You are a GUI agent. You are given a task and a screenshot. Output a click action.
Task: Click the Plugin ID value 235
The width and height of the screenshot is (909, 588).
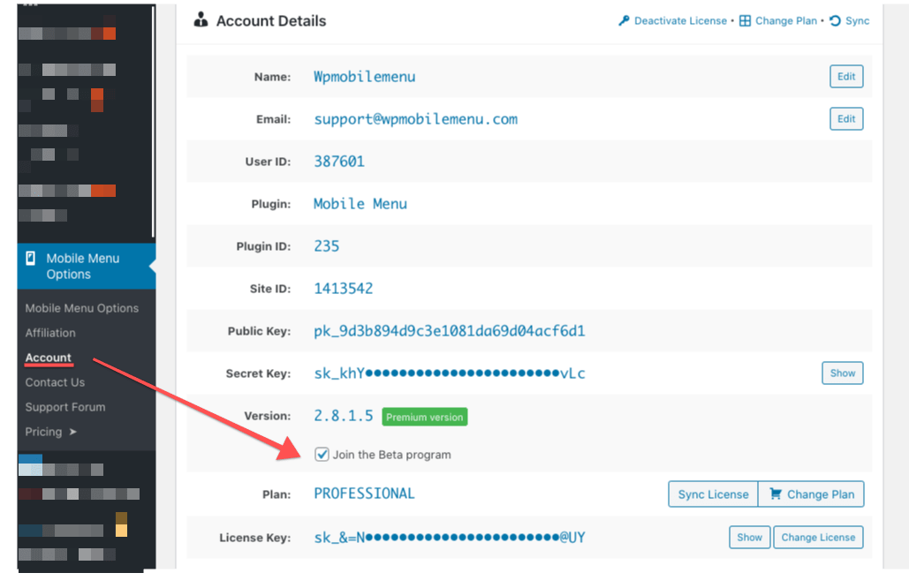326,246
